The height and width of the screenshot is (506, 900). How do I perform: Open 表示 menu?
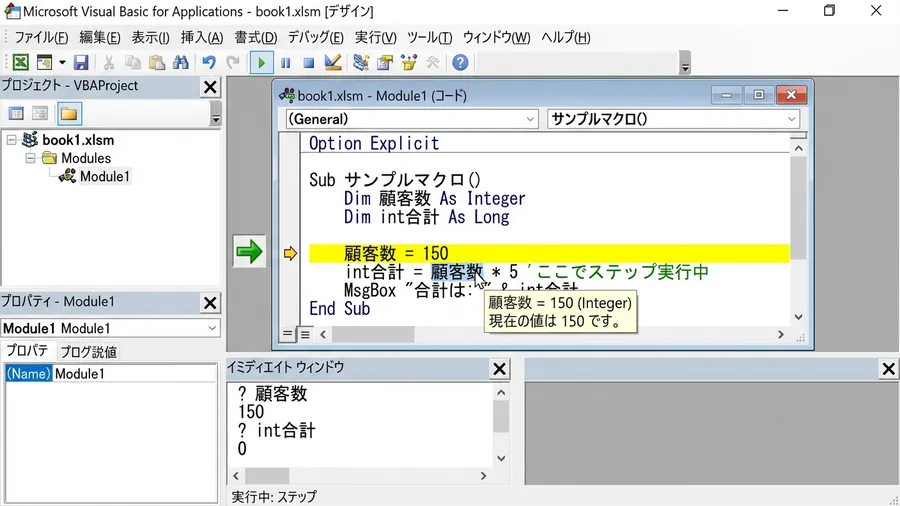[x=150, y=37]
